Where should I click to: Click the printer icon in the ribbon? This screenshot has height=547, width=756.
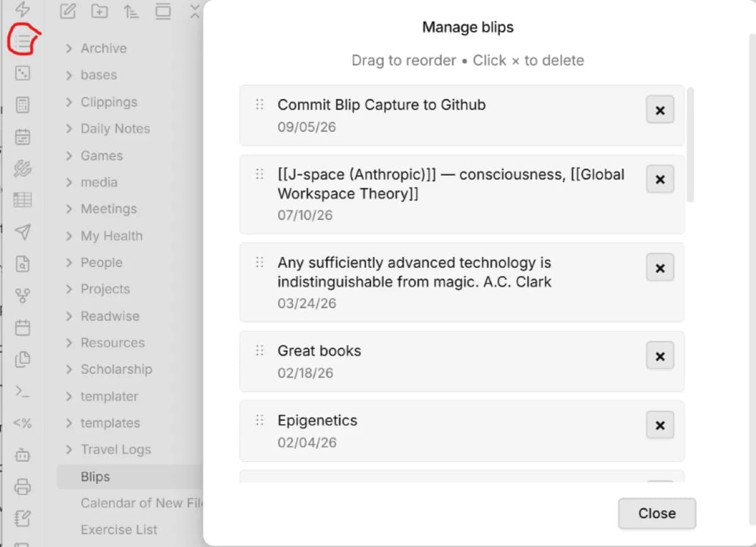[23, 487]
